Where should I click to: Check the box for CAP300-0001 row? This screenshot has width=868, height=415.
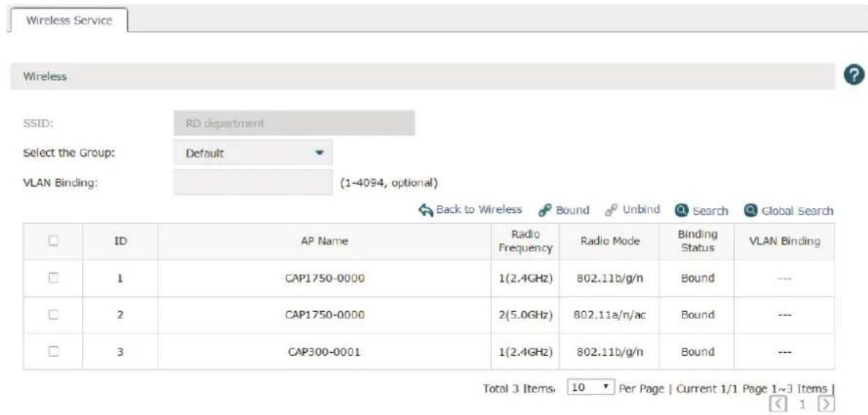tap(53, 351)
